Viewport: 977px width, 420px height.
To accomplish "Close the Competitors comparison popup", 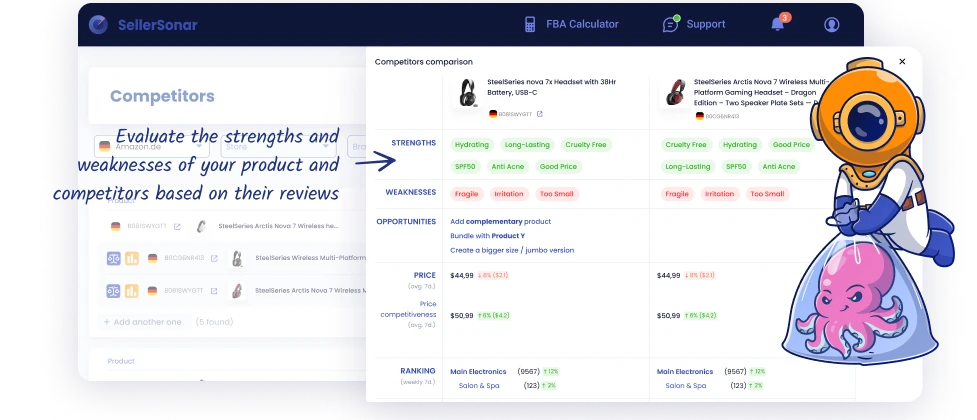I will pyautogui.click(x=902, y=62).
